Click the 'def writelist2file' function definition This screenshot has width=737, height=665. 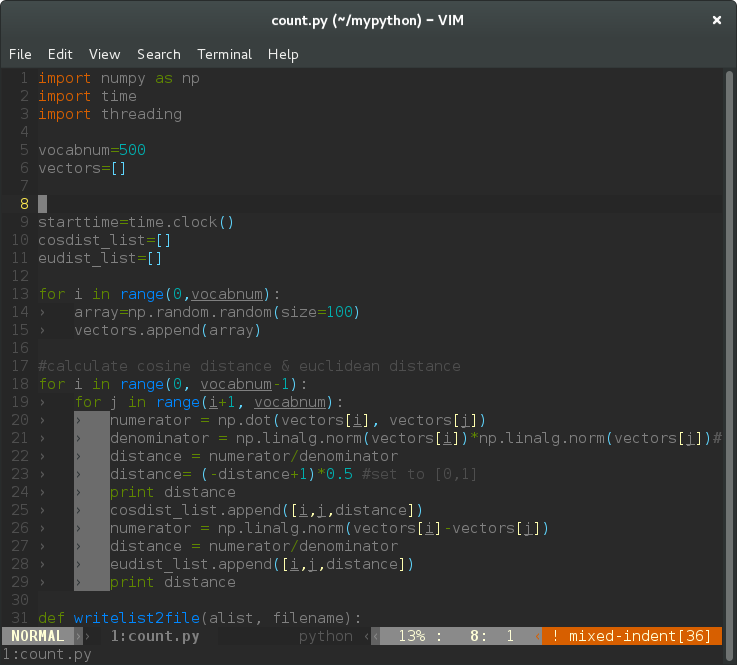(x=200, y=618)
